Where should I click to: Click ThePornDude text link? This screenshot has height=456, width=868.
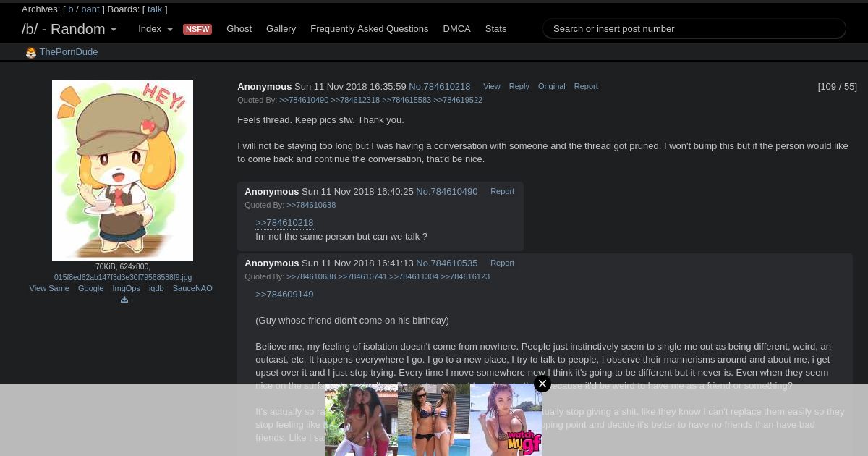coord(69,52)
